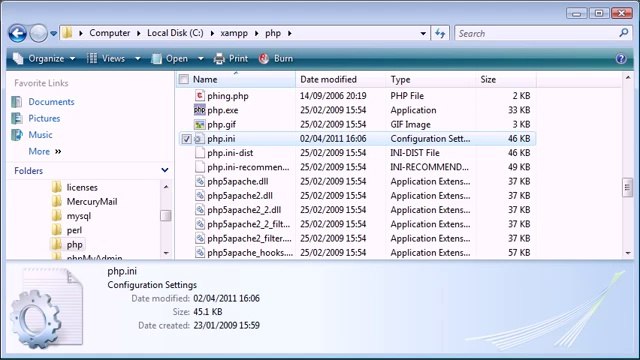
Task: Select the php.ini-dist file name
Action: [x=230, y=153]
